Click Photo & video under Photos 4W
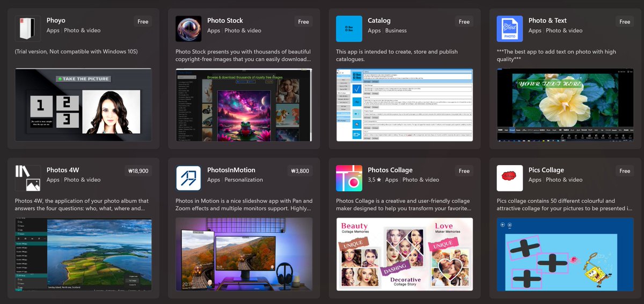 coord(82,180)
